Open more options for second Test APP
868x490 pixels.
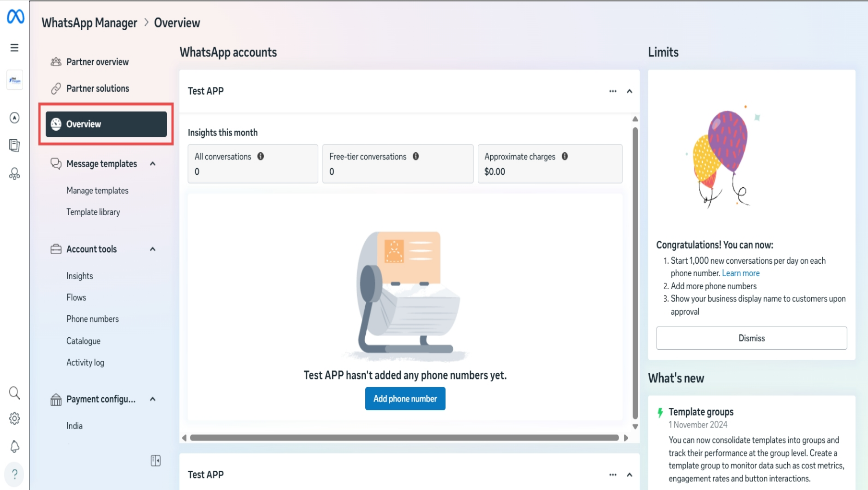click(x=613, y=475)
